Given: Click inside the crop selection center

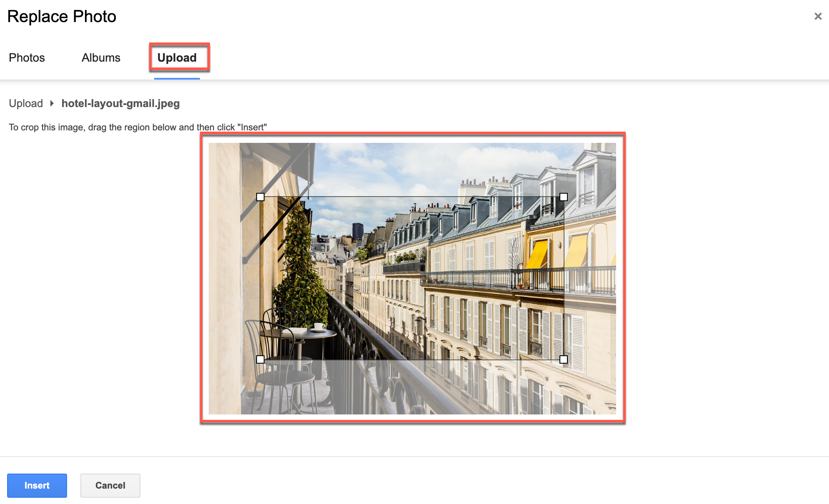Looking at the screenshot, I should coord(412,278).
